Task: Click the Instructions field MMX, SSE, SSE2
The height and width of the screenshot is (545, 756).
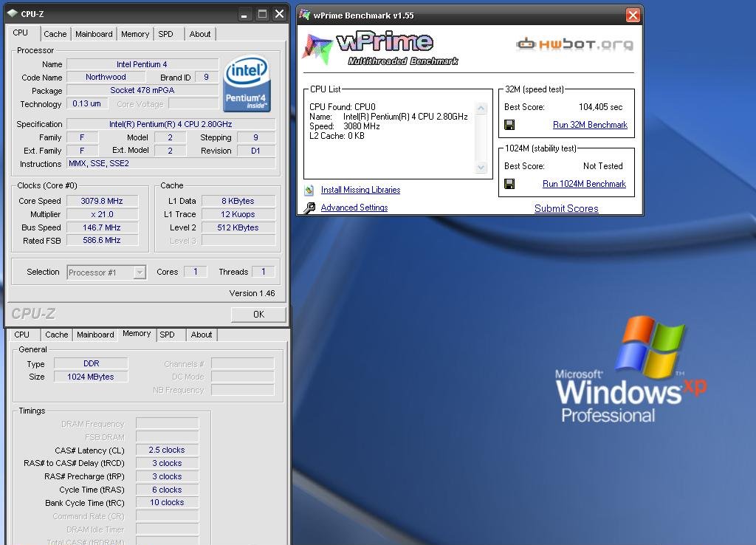Action: (x=171, y=163)
